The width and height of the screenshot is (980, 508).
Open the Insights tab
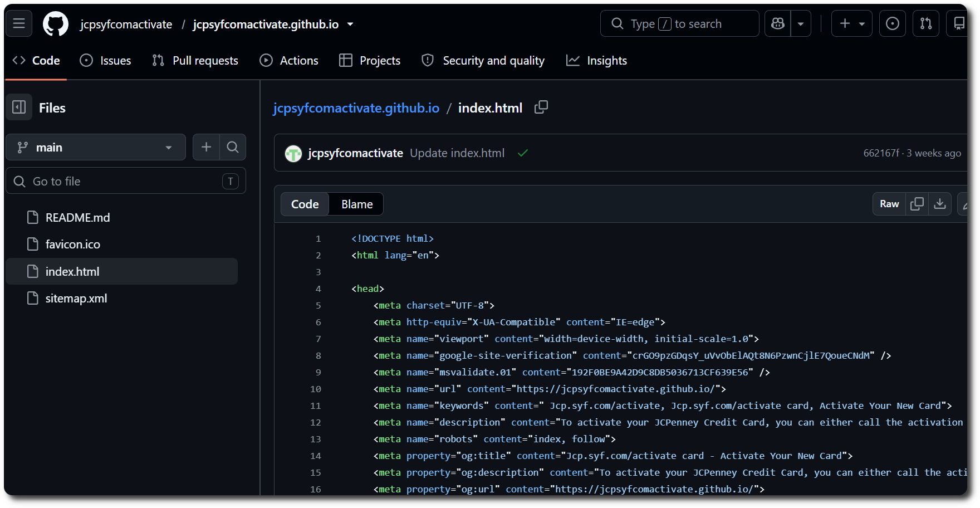596,61
